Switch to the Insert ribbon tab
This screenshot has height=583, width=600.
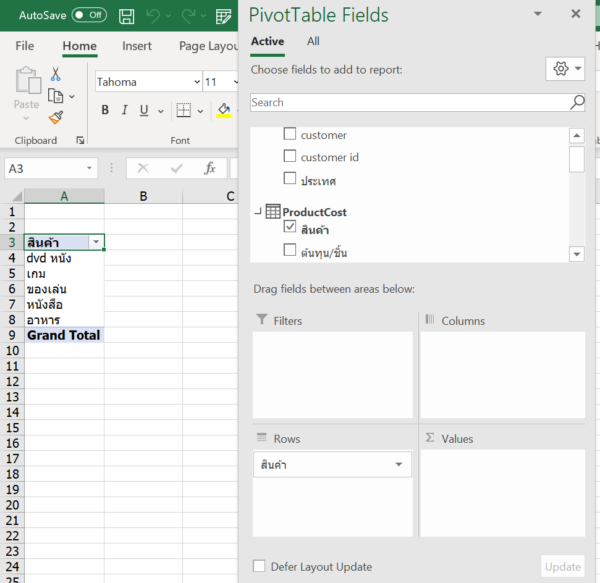[137, 46]
